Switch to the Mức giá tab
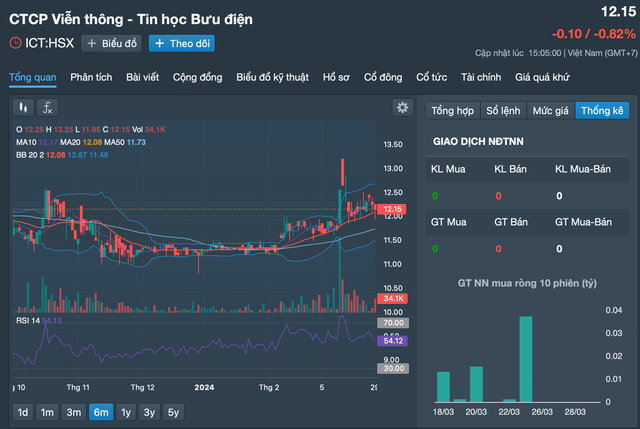 click(550, 110)
